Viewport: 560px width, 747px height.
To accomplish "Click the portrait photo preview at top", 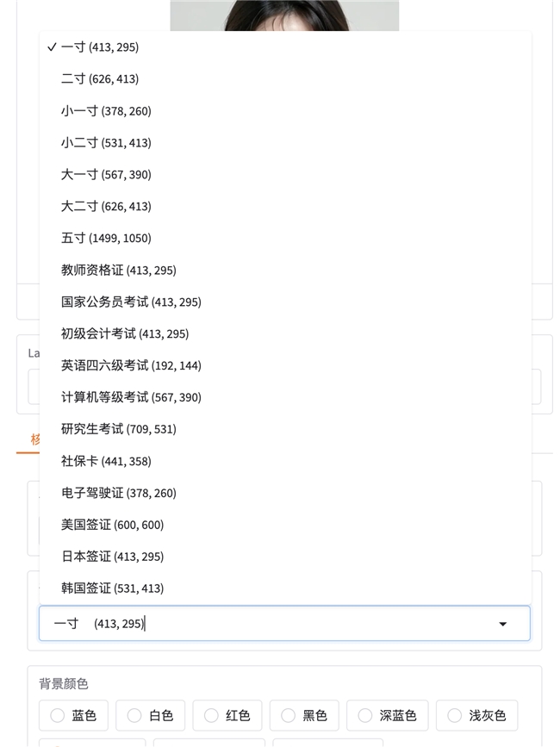I will pos(284,16).
